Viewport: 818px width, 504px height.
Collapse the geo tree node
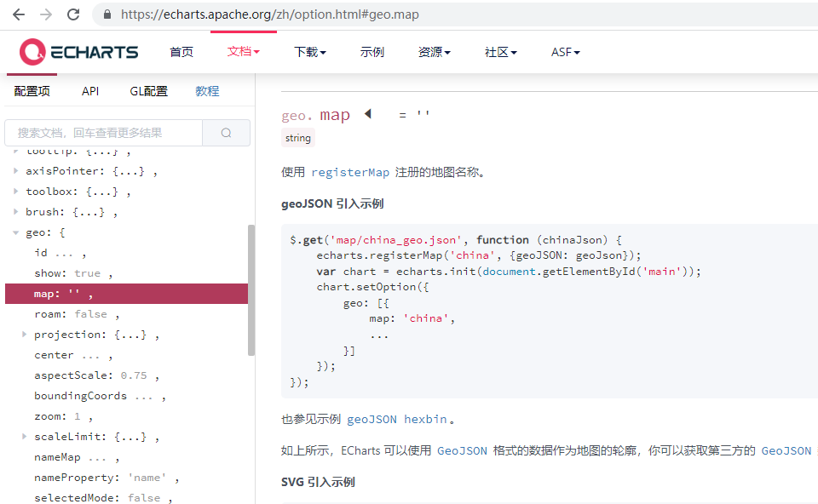(15, 232)
